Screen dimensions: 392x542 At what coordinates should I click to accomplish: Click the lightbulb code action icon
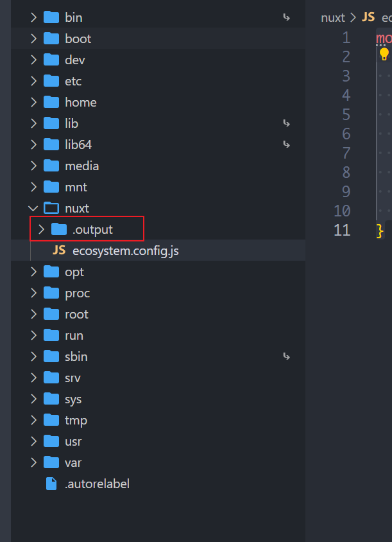pyautogui.click(x=384, y=54)
